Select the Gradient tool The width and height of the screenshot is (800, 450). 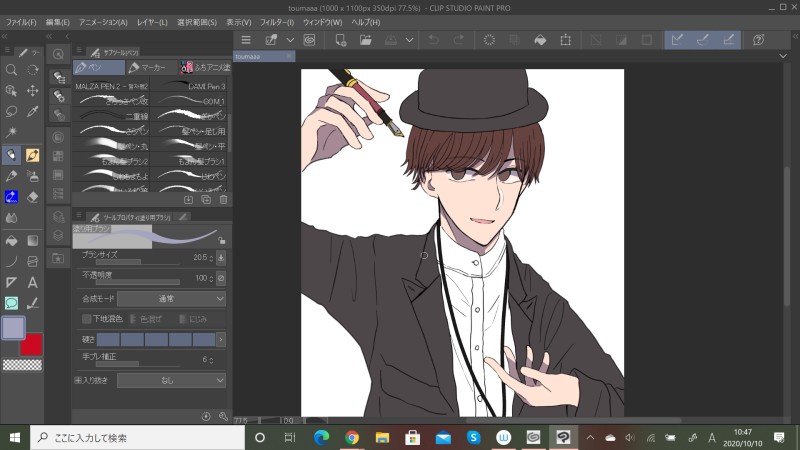point(33,240)
